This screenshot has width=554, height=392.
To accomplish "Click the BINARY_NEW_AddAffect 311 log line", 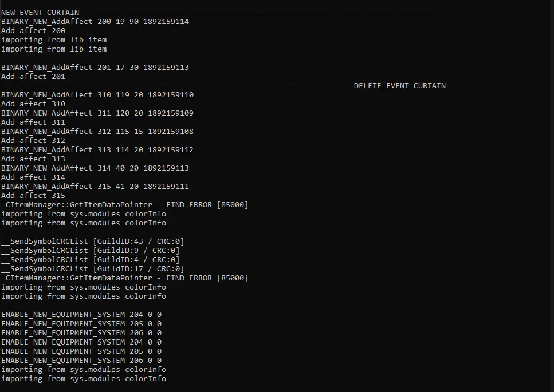I will (x=97, y=113).
